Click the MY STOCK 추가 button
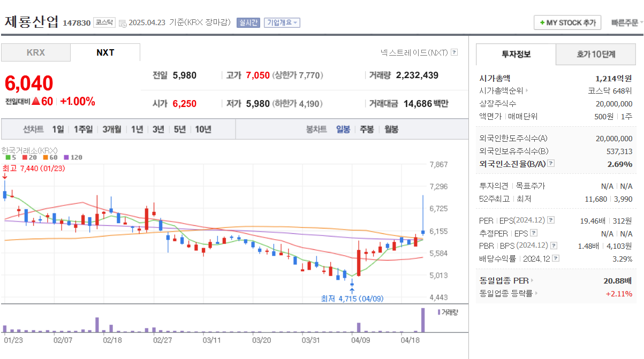The height and width of the screenshot is (359, 644). click(567, 22)
